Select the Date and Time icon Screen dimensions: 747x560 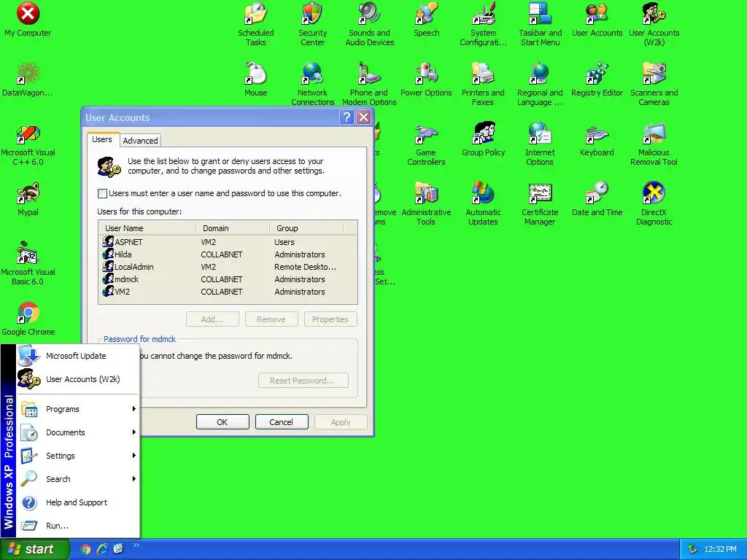597,198
